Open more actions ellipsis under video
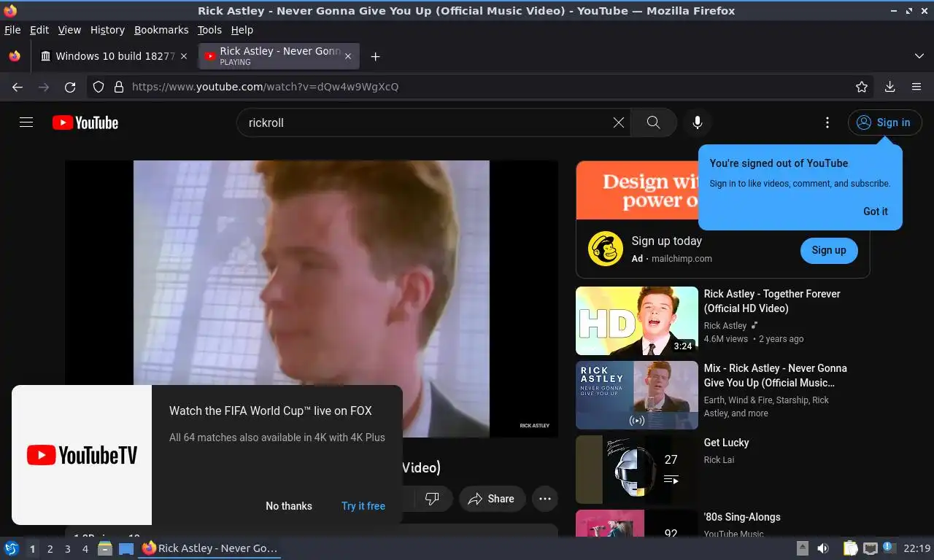Viewport: 934px width, 560px height. point(544,499)
